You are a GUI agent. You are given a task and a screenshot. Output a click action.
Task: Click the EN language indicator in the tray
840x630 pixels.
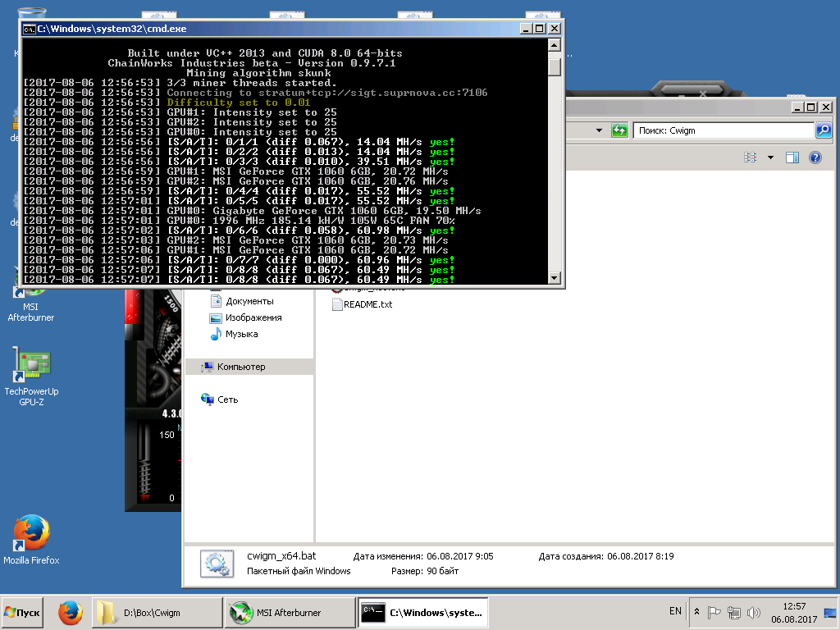675,611
